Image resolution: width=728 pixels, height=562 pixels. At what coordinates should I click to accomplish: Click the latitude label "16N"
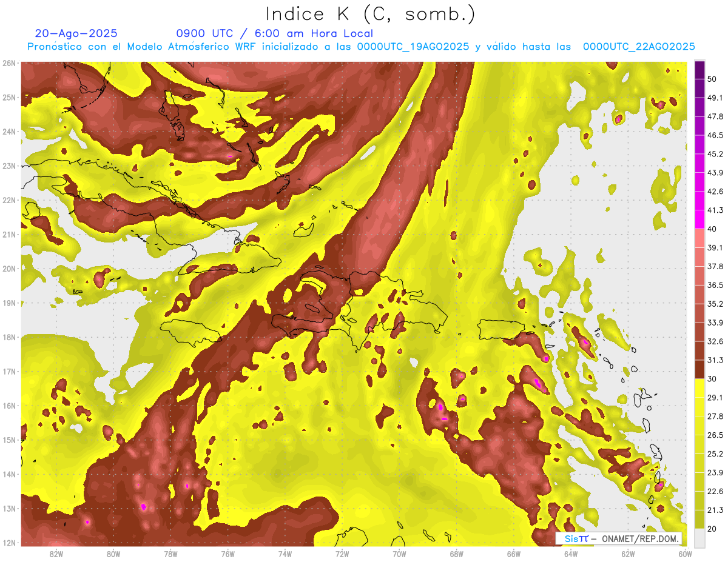pos(9,406)
